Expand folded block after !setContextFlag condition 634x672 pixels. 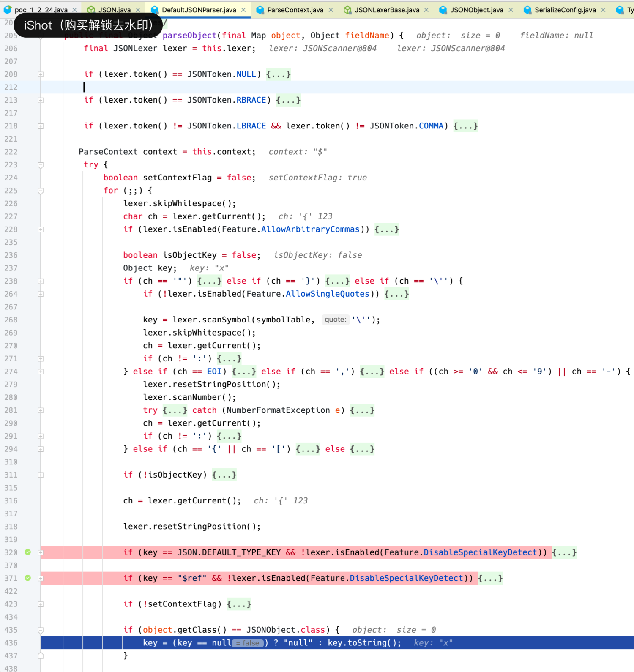pyautogui.click(x=239, y=604)
